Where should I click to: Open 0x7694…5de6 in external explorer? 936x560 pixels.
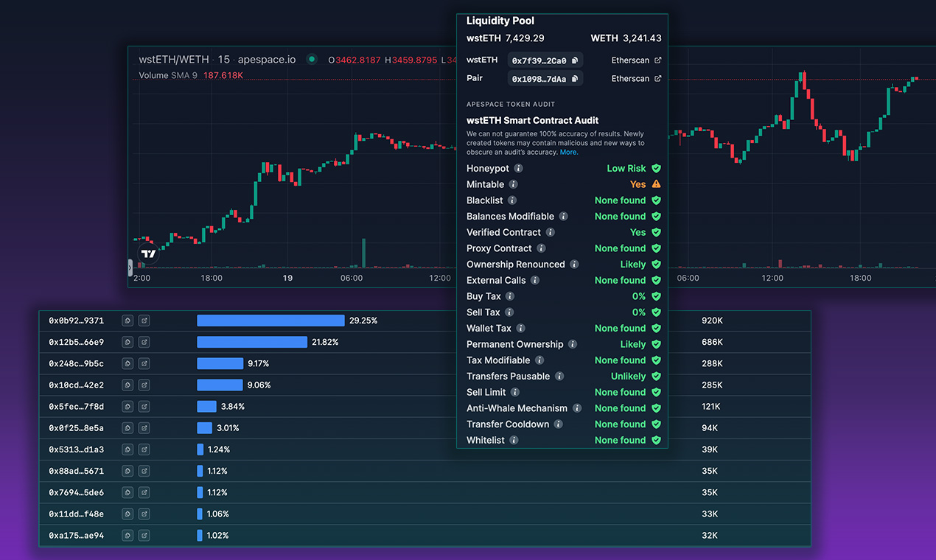(x=144, y=492)
